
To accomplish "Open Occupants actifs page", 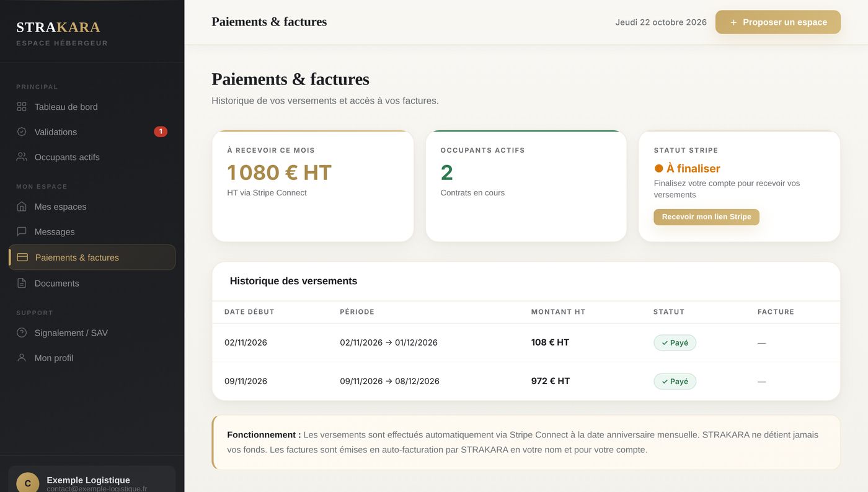I will [x=92, y=157].
